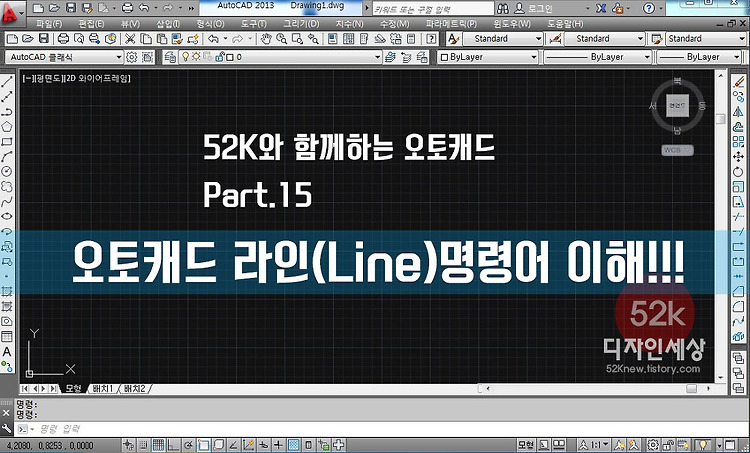
Task: Open the 편집(E) menu
Action: [91, 23]
